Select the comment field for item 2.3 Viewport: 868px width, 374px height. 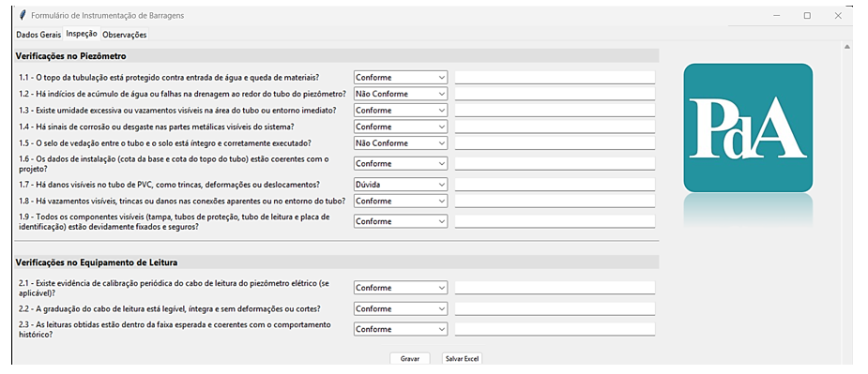[555, 329]
